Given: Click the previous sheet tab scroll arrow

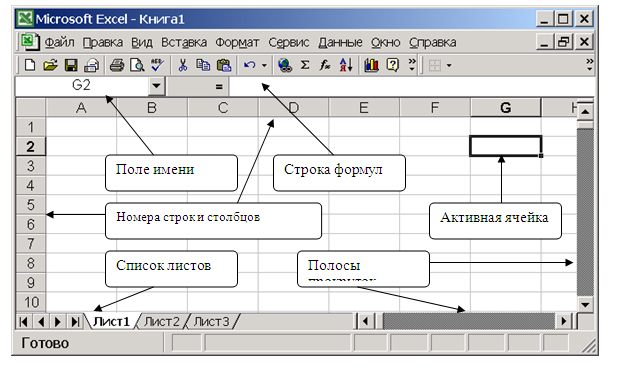Looking at the screenshot, I should click(41, 322).
